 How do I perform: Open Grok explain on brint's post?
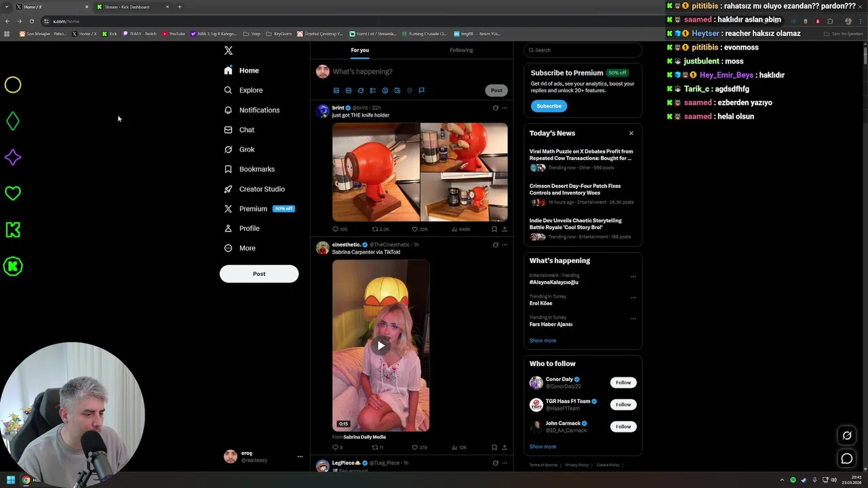pos(495,108)
